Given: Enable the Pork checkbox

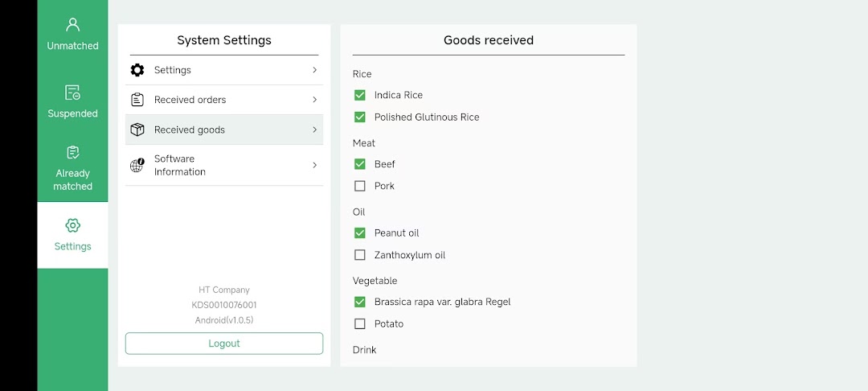Looking at the screenshot, I should [360, 186].
